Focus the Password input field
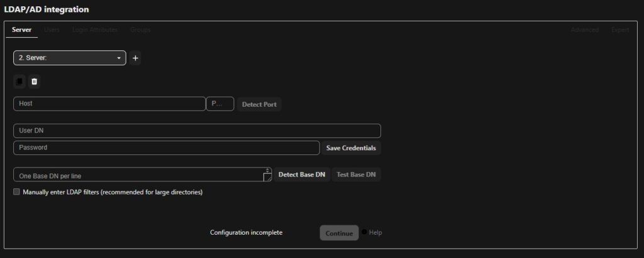This screenshot has width=644, height=258. pyautogui.click(x=166, y=148)
